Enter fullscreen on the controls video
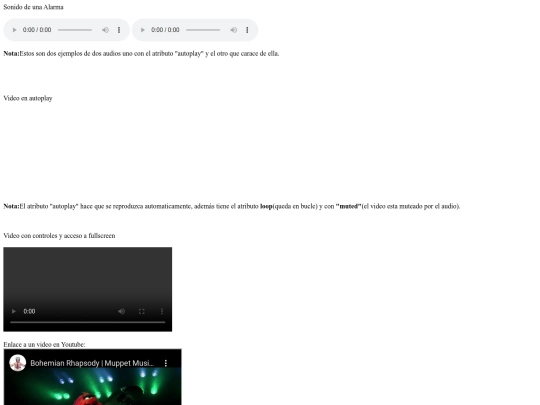Screen dimensions: 540x405 [x=142, y=311]
